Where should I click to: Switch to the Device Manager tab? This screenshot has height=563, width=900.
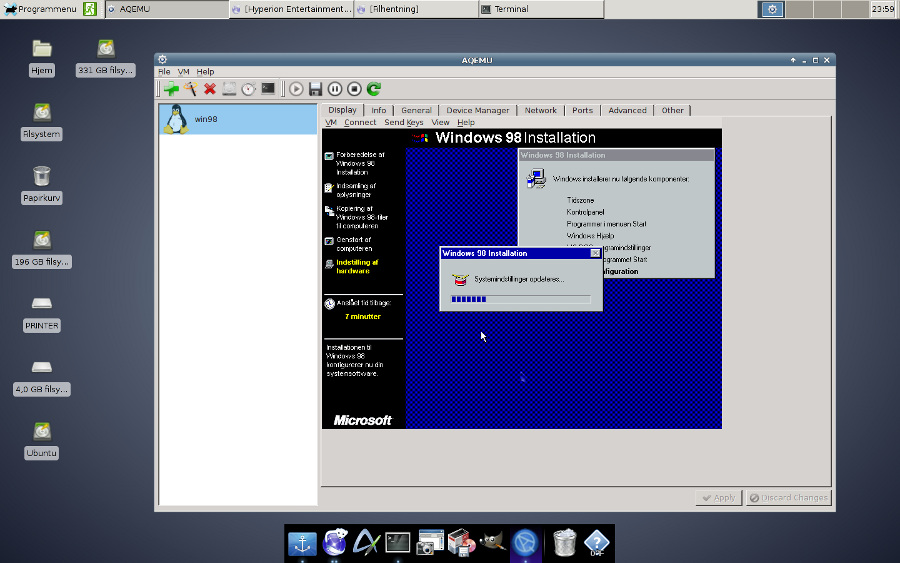(x=477, y=110)
